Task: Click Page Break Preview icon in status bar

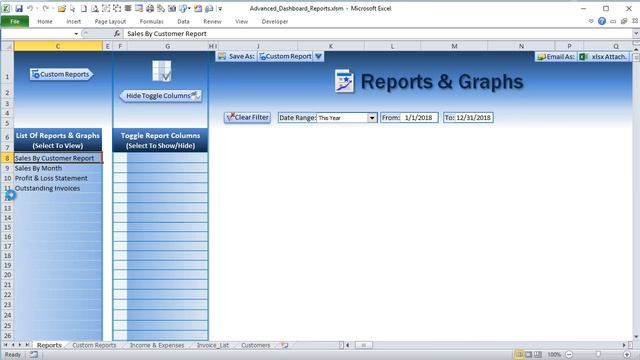Action: [x=538, y=354]
